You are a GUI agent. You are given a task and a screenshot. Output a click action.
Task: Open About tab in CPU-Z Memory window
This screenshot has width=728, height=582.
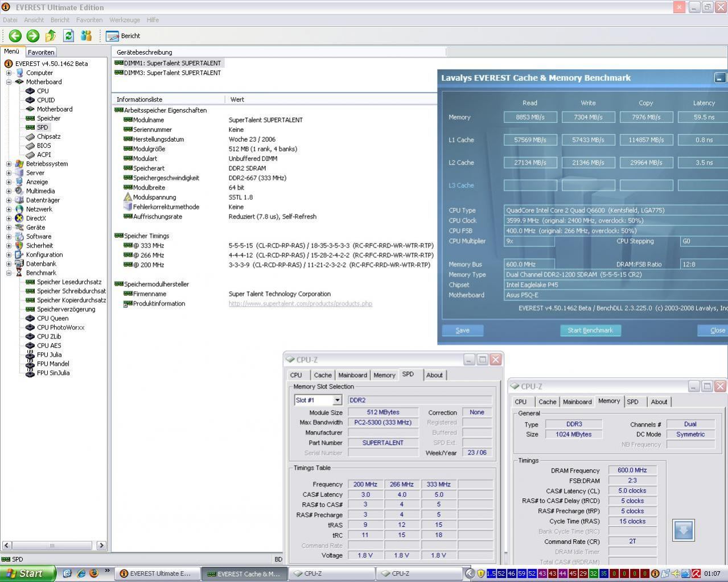659,402
